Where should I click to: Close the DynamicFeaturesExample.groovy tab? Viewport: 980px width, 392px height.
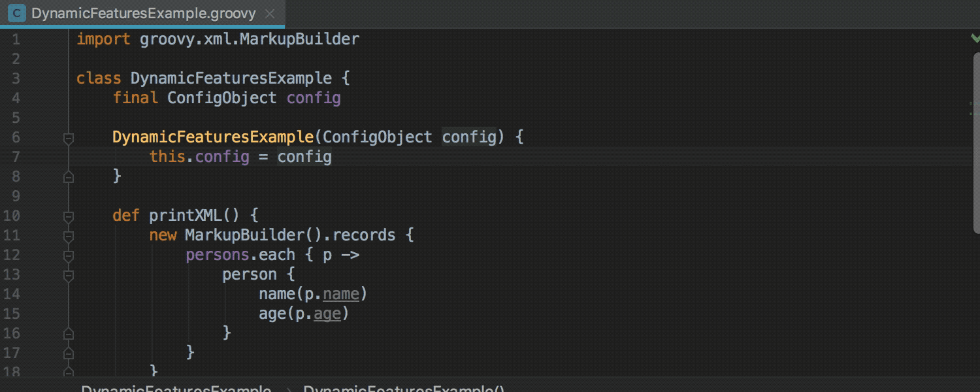point(269,13)
